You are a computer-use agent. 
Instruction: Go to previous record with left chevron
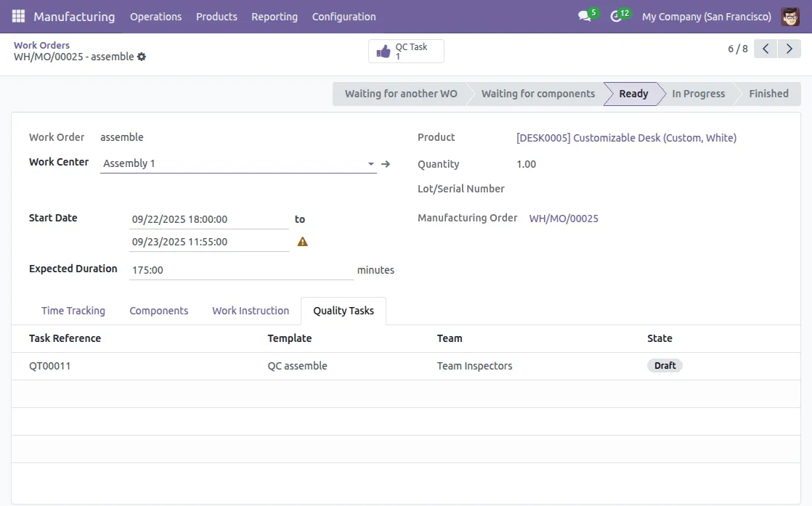[766, 49]
